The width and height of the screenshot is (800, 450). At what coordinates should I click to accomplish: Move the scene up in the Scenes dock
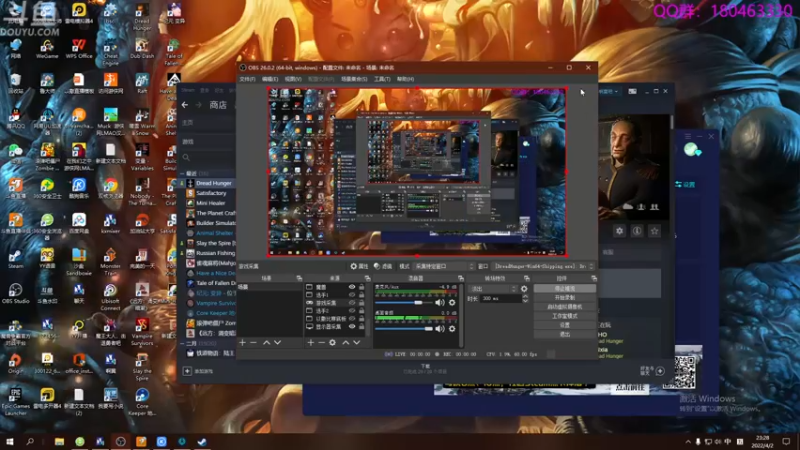(x=266, y=342)
